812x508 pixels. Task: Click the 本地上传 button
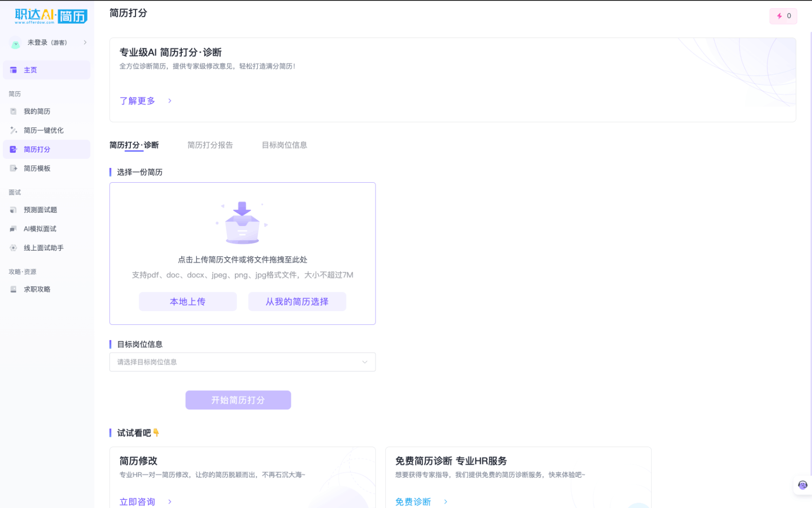(x=188, y=301)
